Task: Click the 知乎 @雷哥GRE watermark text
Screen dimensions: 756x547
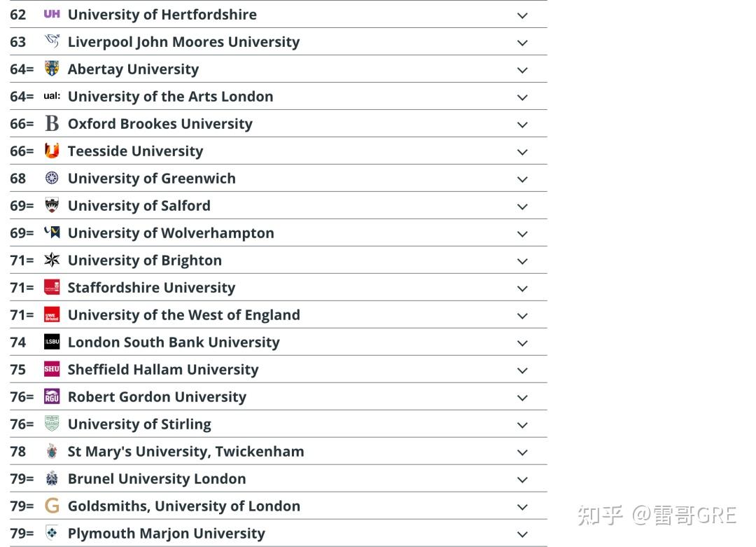Action: tap(658, 515)
